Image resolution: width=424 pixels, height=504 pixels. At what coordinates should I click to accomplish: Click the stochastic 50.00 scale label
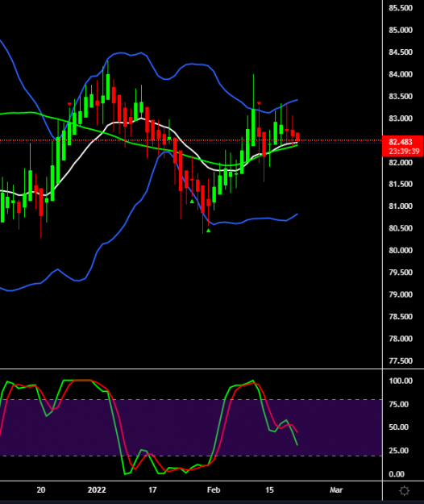click(x=399, y=427)
